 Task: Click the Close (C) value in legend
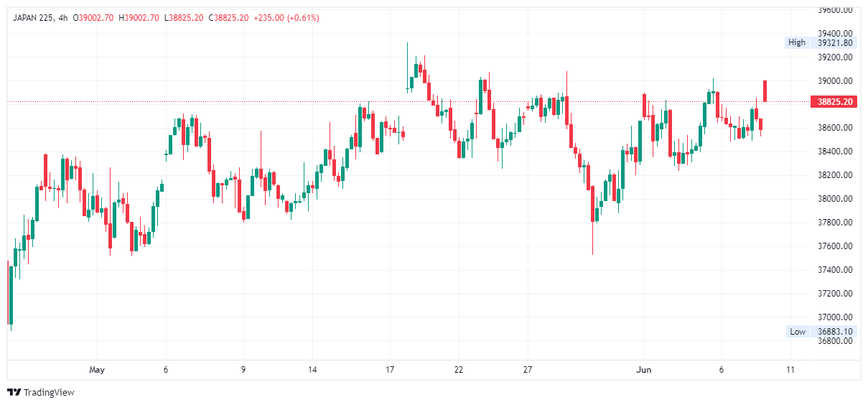[228, 17]
